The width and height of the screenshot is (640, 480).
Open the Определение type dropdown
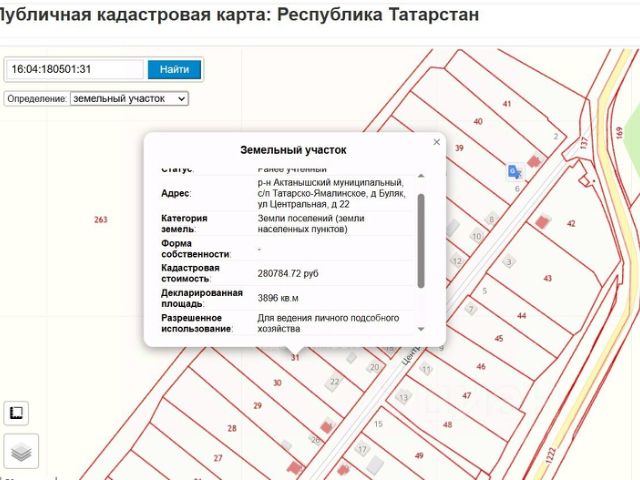click(129, 99)
